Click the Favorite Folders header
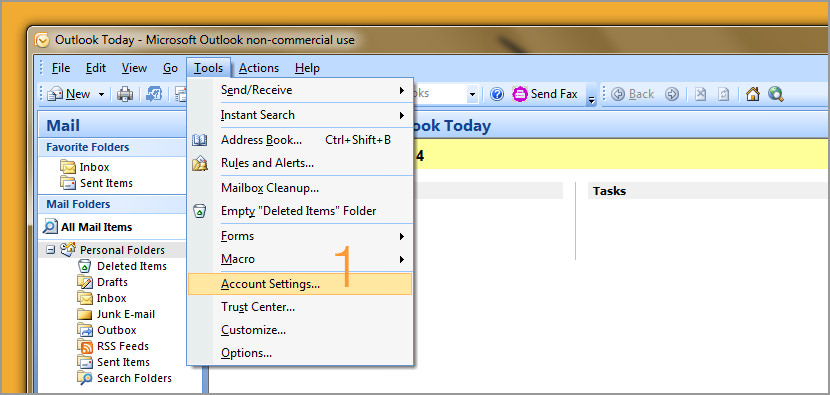 112,147
